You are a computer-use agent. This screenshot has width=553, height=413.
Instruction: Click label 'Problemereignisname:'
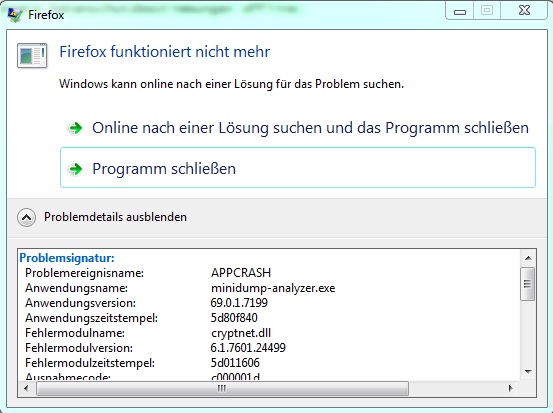pyautogui.click(x=84, y=273)
